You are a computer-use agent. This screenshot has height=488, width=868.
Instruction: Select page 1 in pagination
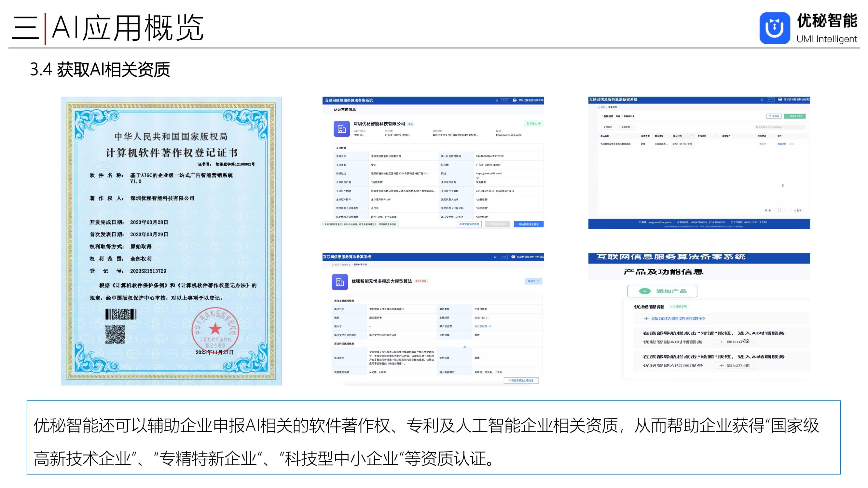pos(780,210)
